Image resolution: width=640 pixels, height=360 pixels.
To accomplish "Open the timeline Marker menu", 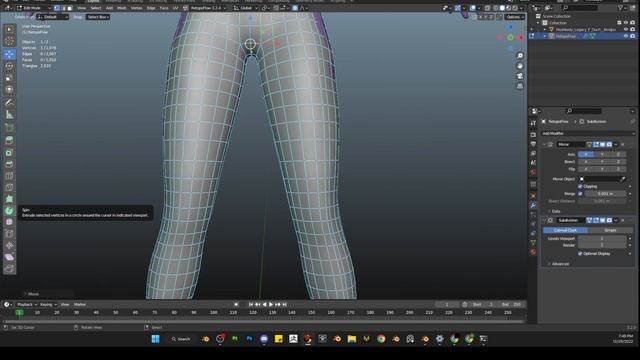I will [80, 304].
